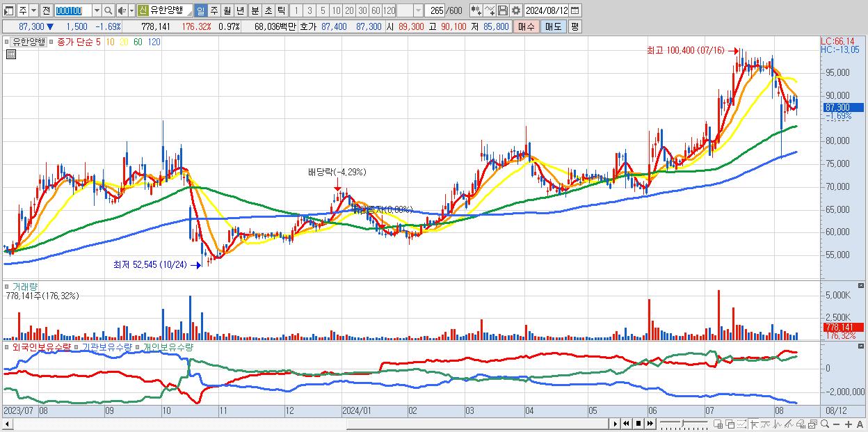
Task: Click the plus zoom-in icon at bottom right
Action: [x=849, y=424]
